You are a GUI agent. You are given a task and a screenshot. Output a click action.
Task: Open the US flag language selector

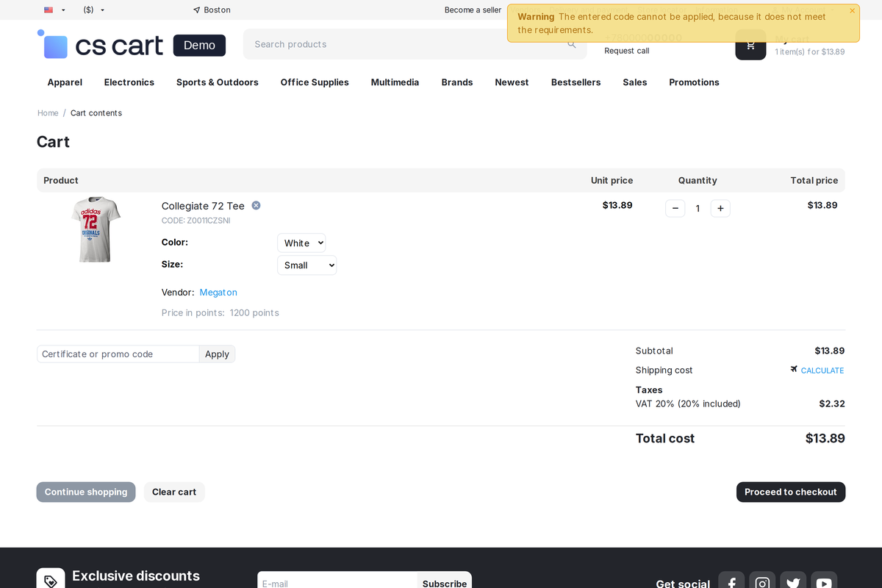[54, 10]
